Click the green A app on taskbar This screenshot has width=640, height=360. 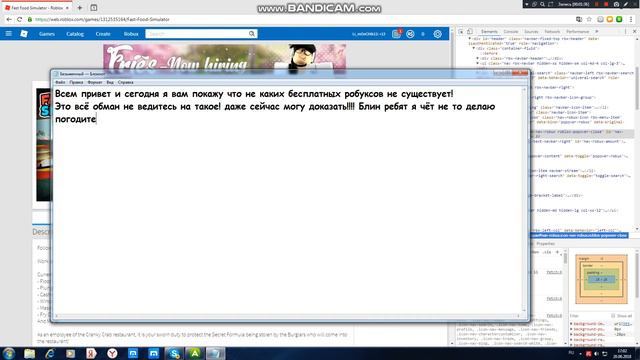pos(195,353)
